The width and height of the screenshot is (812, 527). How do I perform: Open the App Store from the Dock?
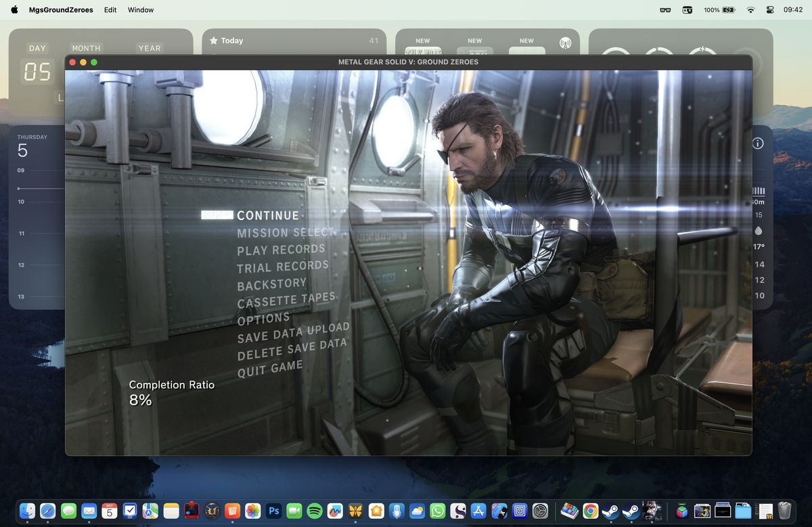(x=480, y=511)
